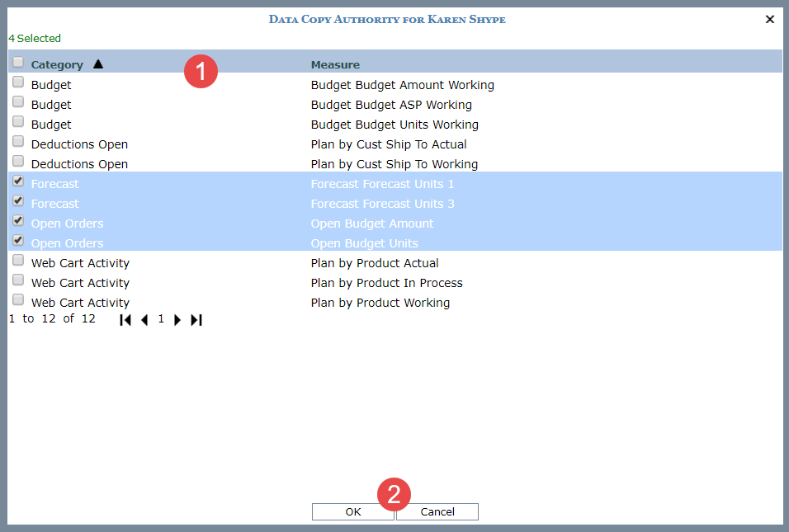Select page number 1 in pager
Viewport: 789px width, 532px height.
pyautogui.click(x=161, y=319)
